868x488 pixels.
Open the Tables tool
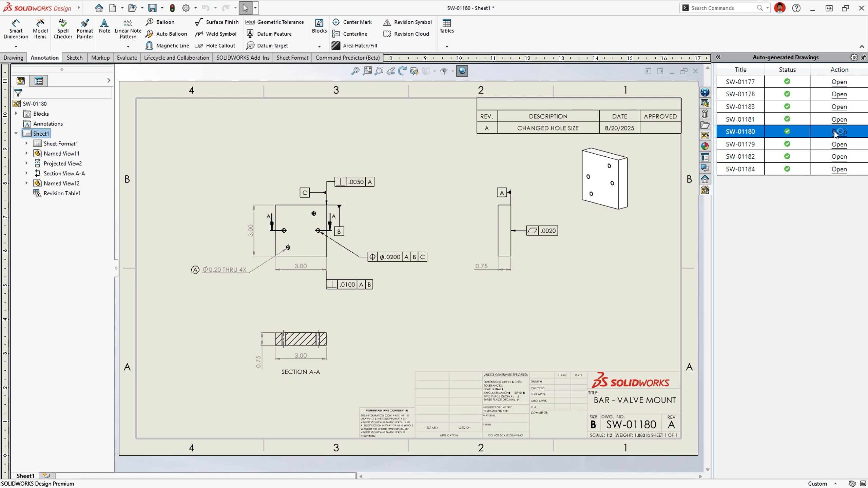446,26
